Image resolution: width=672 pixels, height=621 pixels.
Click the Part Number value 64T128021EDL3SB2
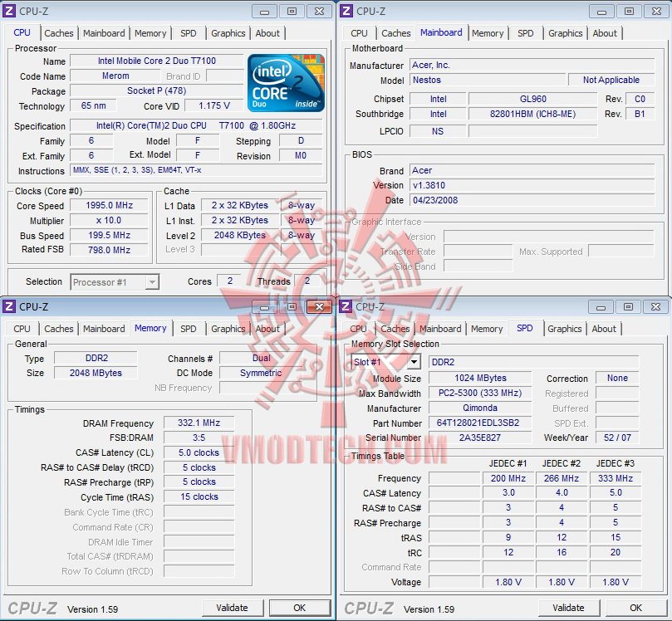[x=480, y=423]
